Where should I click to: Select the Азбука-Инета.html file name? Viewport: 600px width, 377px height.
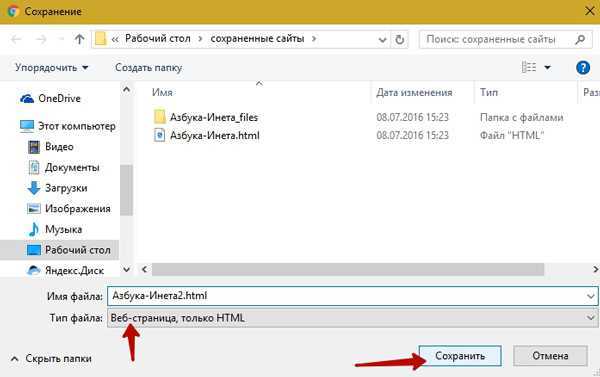[215, 135]
